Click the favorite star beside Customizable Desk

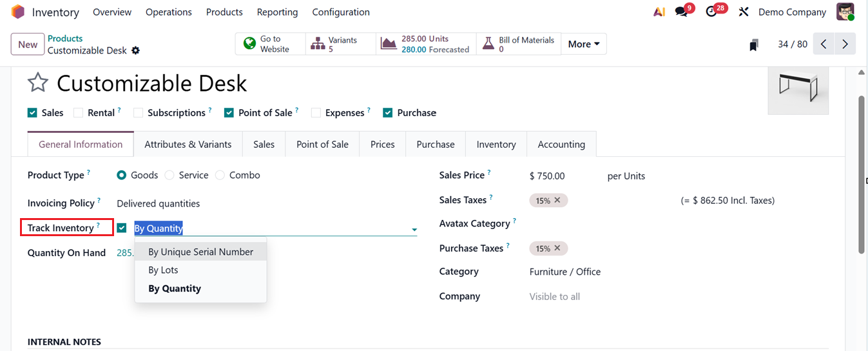pyautogui.click(x=38, y=83)
